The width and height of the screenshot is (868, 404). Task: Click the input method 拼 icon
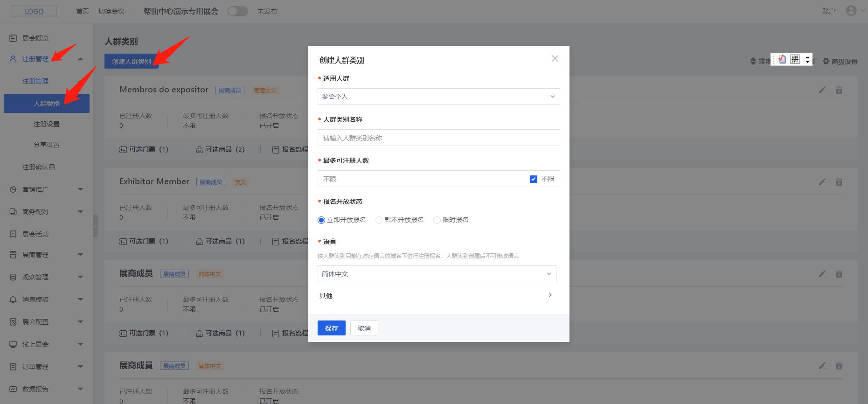click(x=795, y=59)
